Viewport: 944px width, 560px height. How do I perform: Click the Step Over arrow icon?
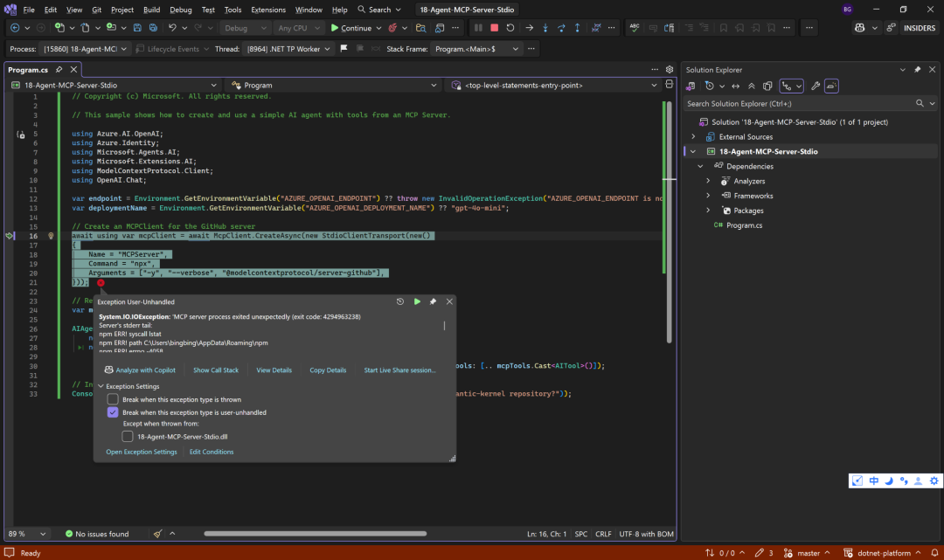(x=561, y=28)
